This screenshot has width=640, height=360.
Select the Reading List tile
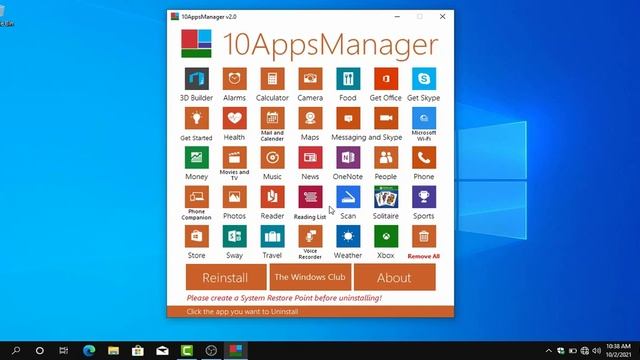(x=310, y=197)
